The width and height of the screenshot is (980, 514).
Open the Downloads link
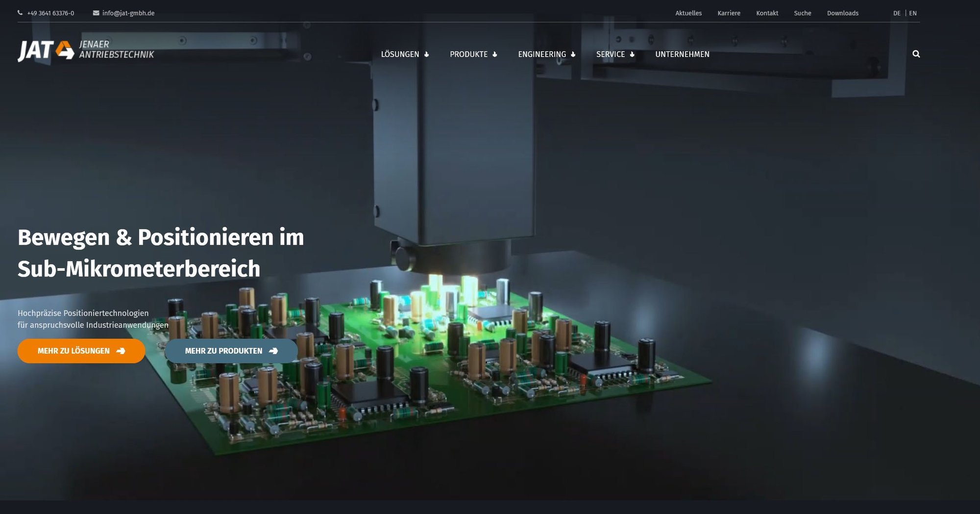coord(842,13)
